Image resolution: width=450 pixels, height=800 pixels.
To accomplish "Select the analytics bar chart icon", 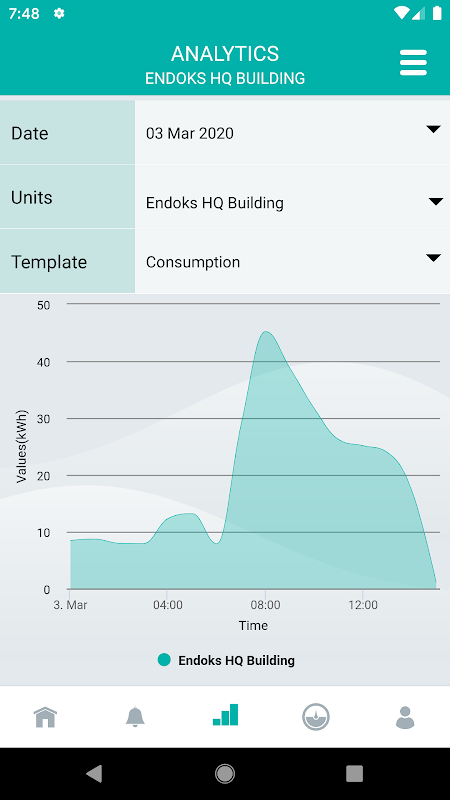I will click(x=226, y=714).
